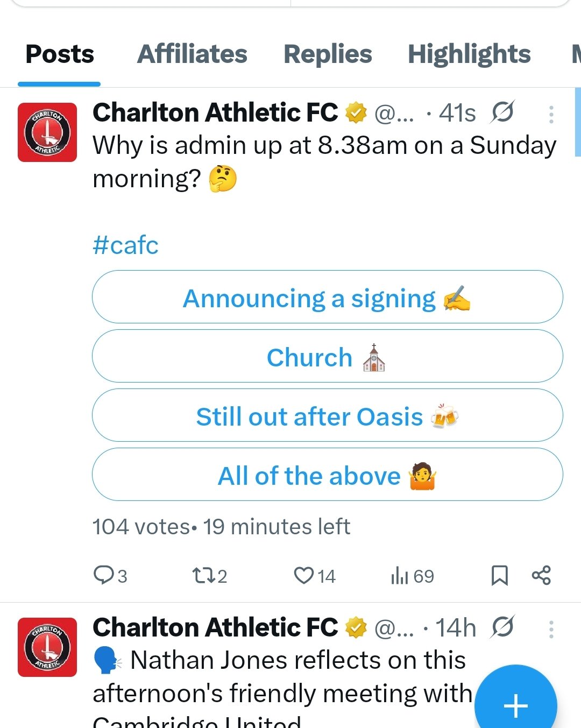Tap the Grok icon on the 41s post
This screenshot has height=728, width=581.
[x=502, y=112]
